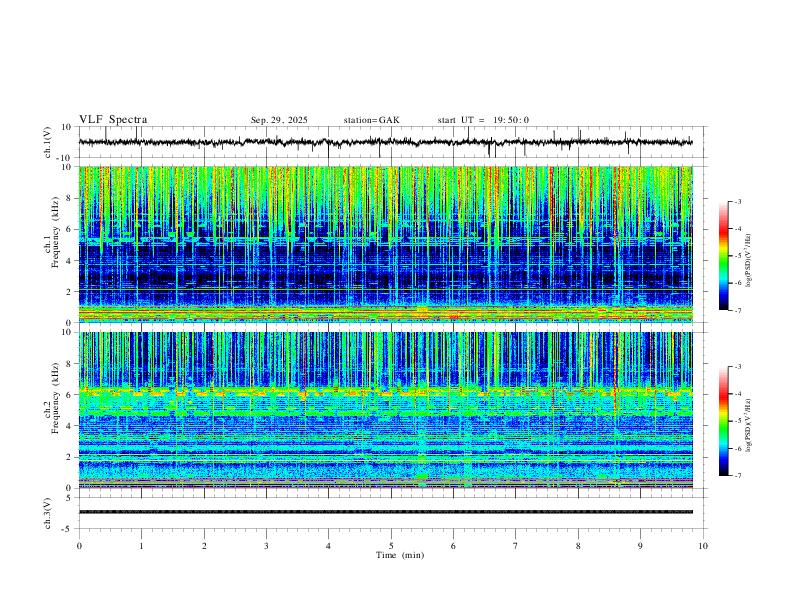792x612 pixels.
Task: Click the "ch.1(V)" waveform axis label
Action: pyautogui.click(x=47, y=142)
